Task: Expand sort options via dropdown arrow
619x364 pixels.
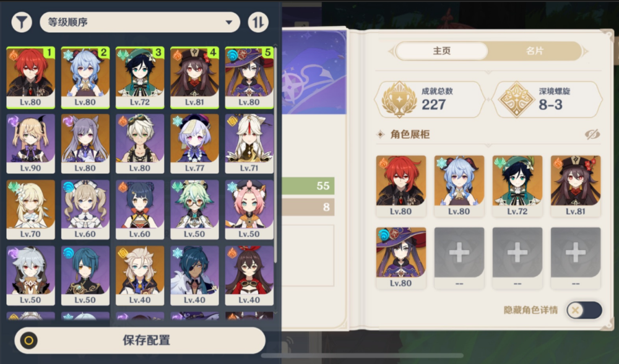Action: coord(228,22)
